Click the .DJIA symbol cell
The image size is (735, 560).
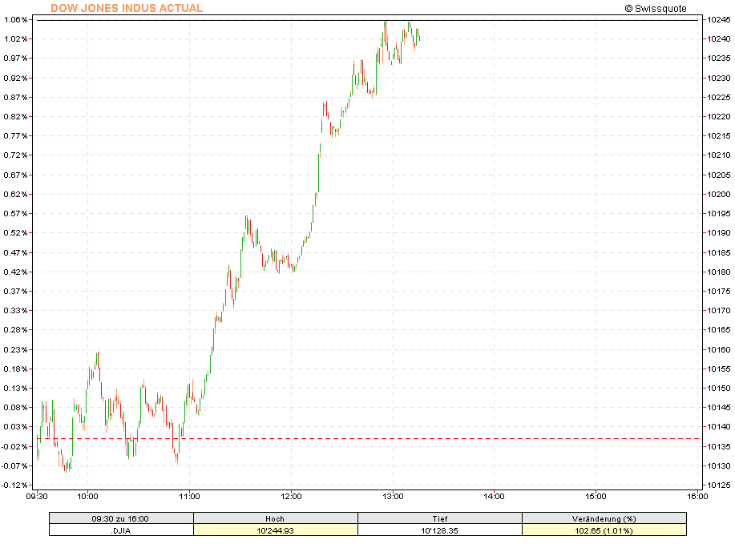(x=121, y=530)
